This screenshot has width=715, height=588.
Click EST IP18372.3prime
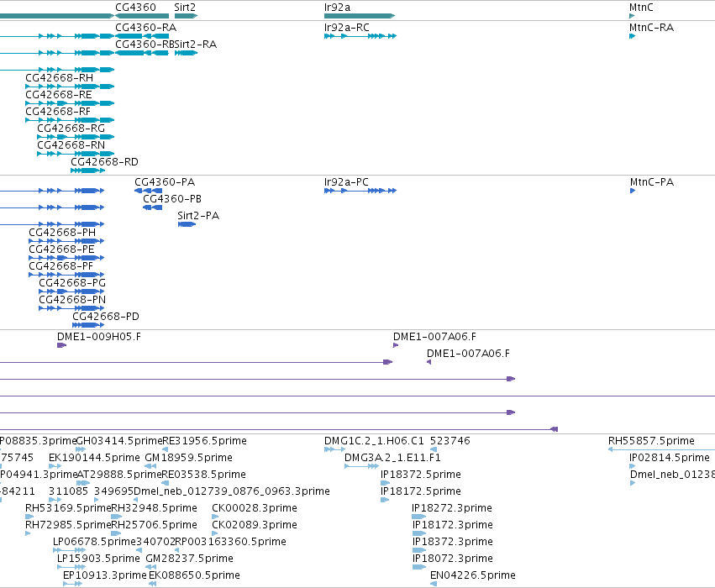pos(453,542)
